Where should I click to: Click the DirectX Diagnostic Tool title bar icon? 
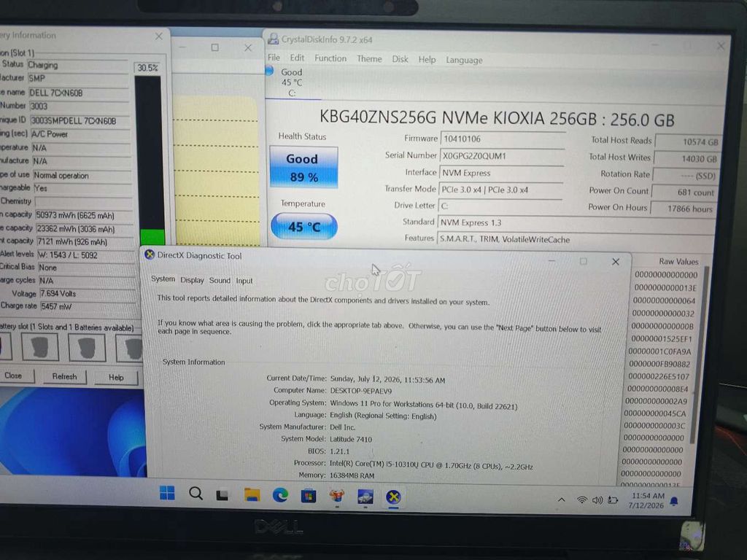point(149,254)
